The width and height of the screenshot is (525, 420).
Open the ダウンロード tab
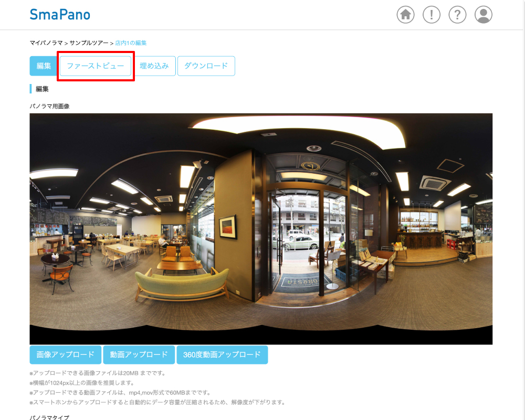coord(206,66)
